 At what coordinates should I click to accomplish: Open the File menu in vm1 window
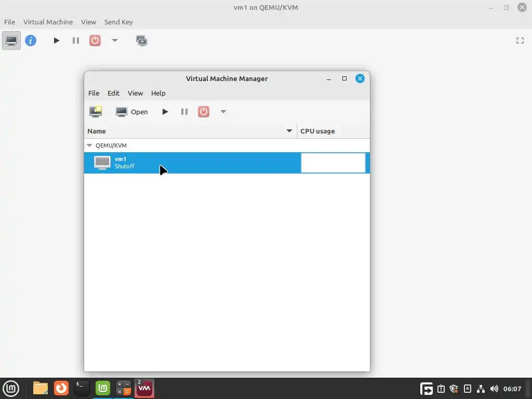click(9, 22)
